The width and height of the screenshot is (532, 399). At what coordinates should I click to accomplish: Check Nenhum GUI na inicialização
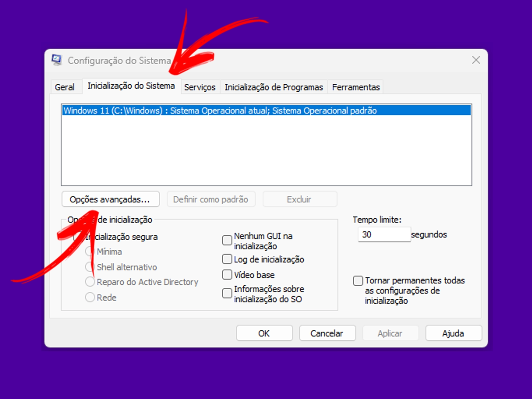[x=227, y=240]
